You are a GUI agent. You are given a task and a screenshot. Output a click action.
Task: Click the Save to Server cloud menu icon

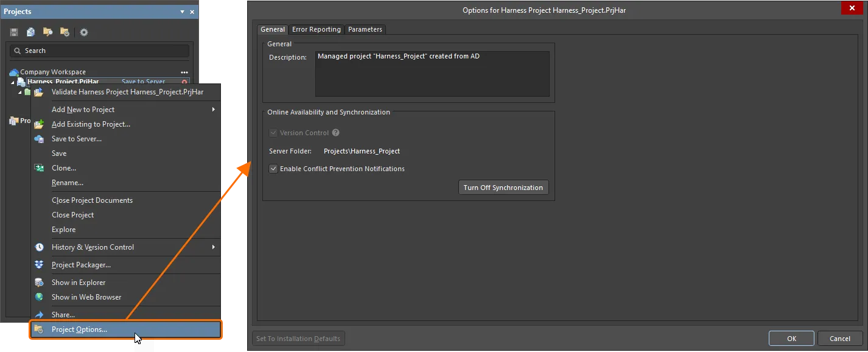click(x=39, y=139)
